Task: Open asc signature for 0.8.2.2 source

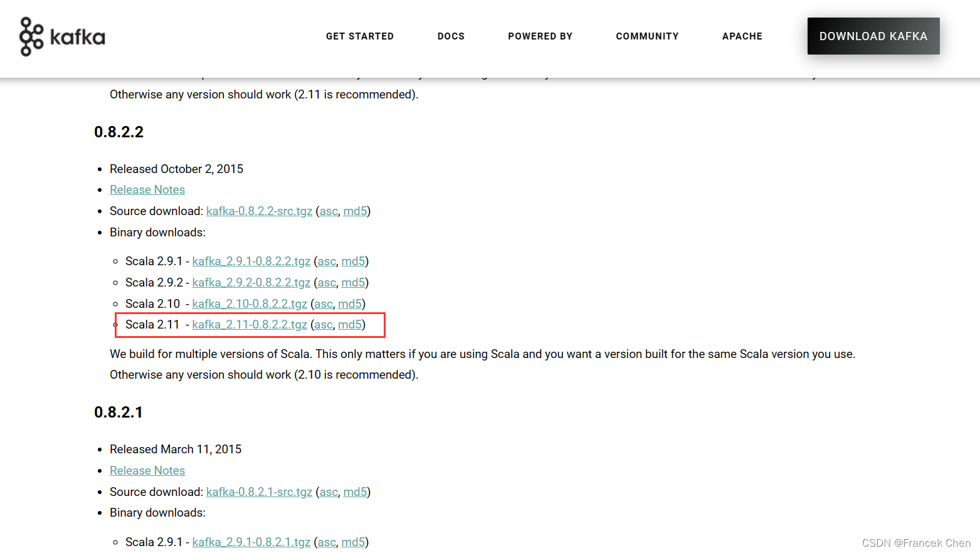Action: tap(329, 211)
